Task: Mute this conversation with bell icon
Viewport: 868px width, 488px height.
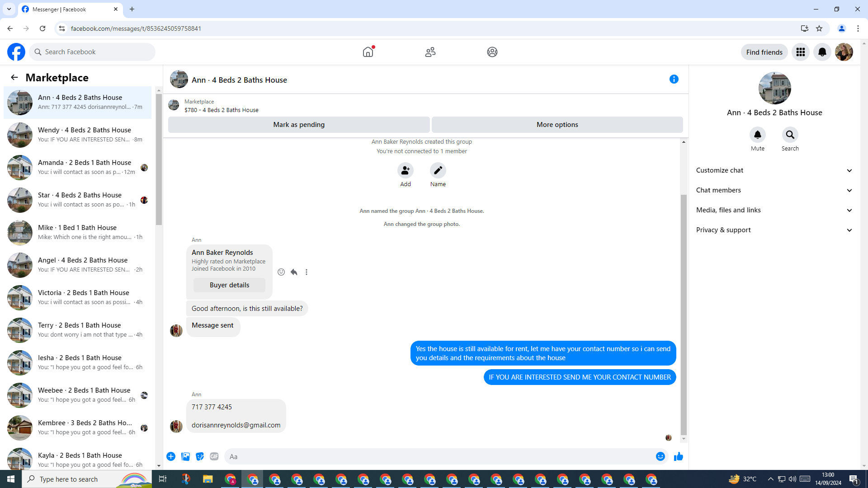Action: pos(757,135)
